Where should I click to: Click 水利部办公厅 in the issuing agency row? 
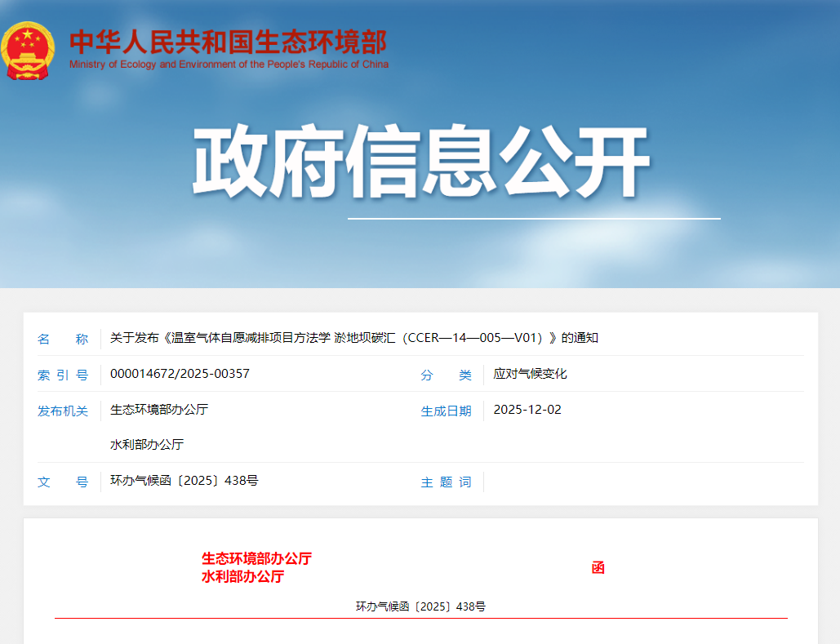tap(147, 445)
